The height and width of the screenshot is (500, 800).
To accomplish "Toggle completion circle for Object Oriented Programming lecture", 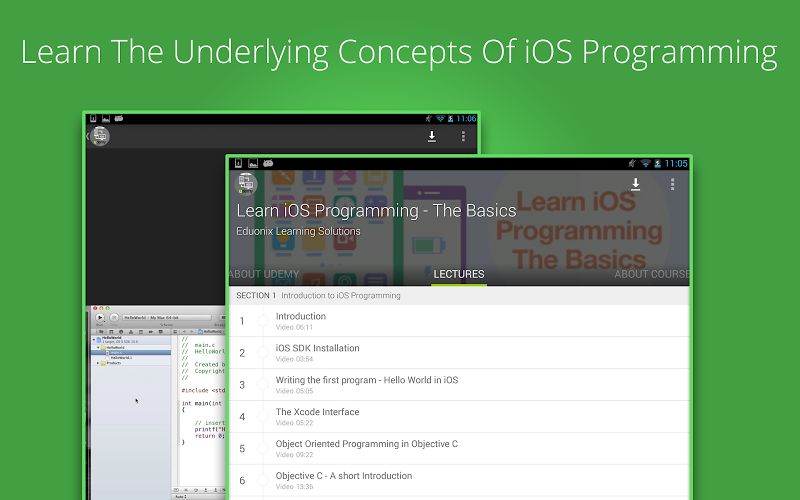I will (263, 448).
